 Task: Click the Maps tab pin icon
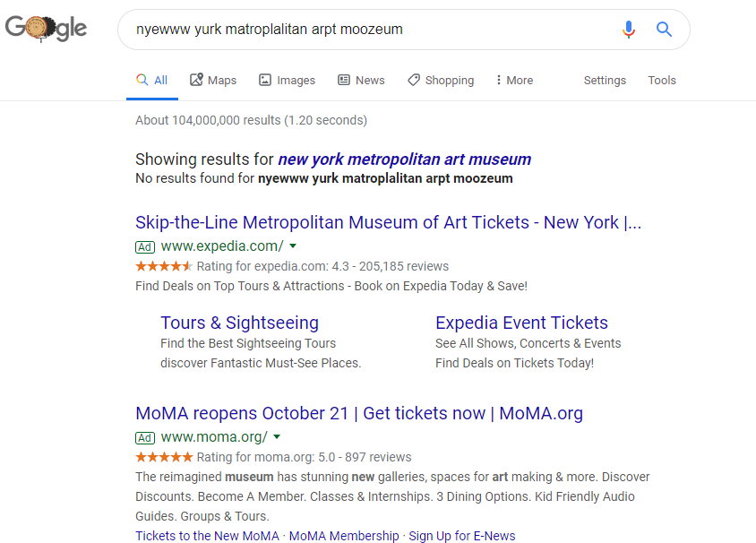pyautogui.click(x=196, y=80)
